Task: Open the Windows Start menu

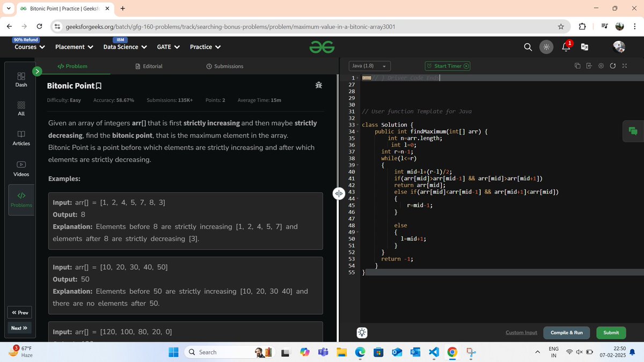Action: 173,352
